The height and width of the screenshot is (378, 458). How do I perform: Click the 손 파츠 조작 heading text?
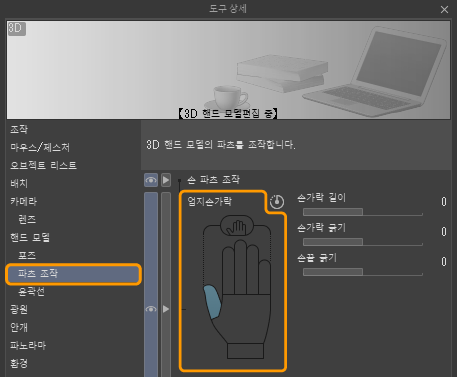tap(213, 180)
